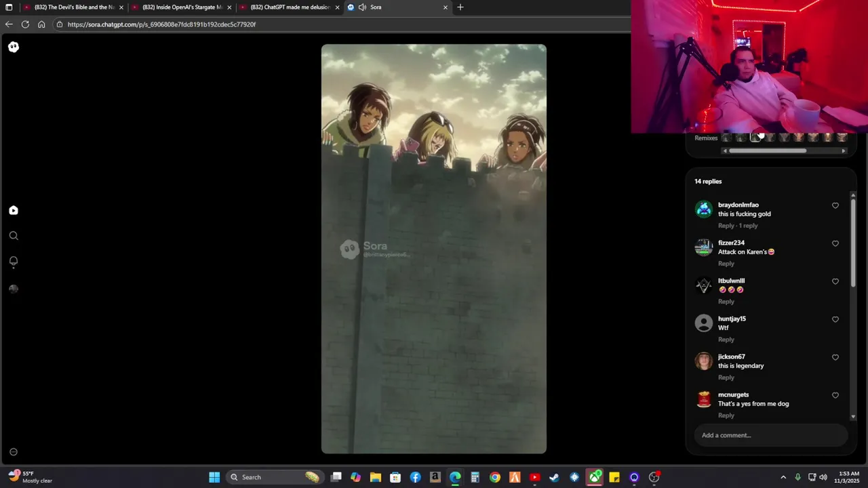The height and width of the screenshot is (488, 868).
Task: Click the Sora logo in the sidebar
Action: 14,47
